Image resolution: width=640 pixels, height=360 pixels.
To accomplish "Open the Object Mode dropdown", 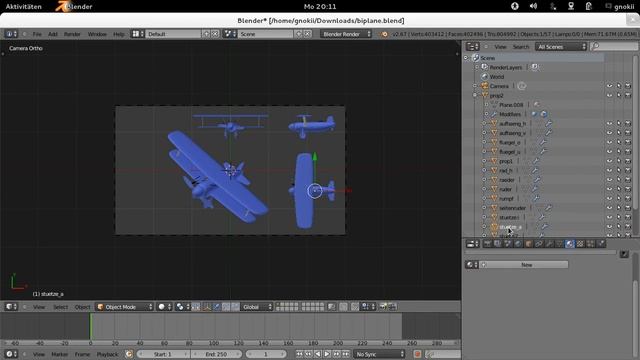I will click(124, 307).
